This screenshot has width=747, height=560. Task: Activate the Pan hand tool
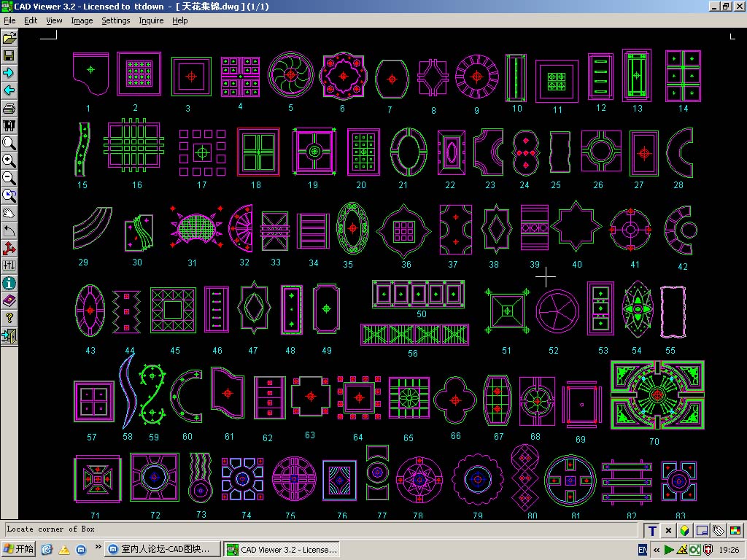click(9, 213)
